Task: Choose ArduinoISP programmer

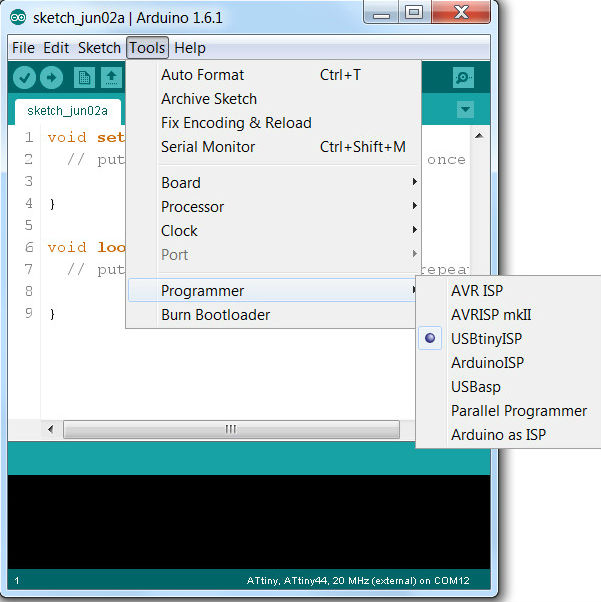Action: click(509, 363)
